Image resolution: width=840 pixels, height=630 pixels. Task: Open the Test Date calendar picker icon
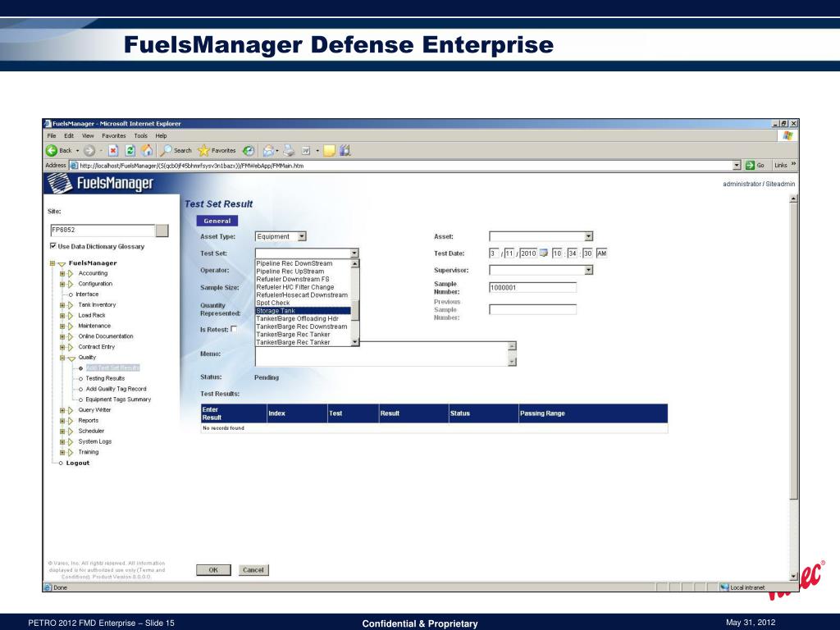pos(543,253)
